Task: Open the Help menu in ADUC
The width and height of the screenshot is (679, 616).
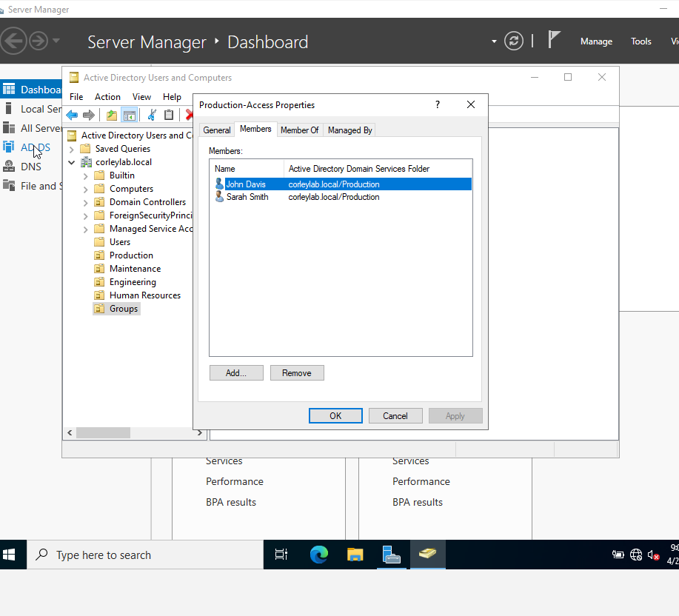Action: click(172, 97)
